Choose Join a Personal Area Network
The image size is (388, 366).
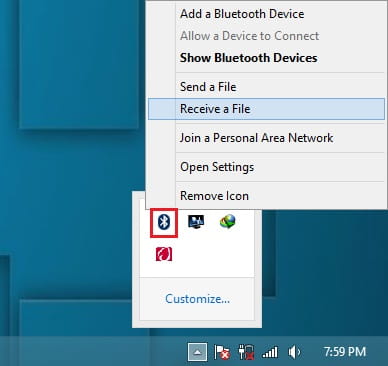pyautogui.click(x=266, y=138)
